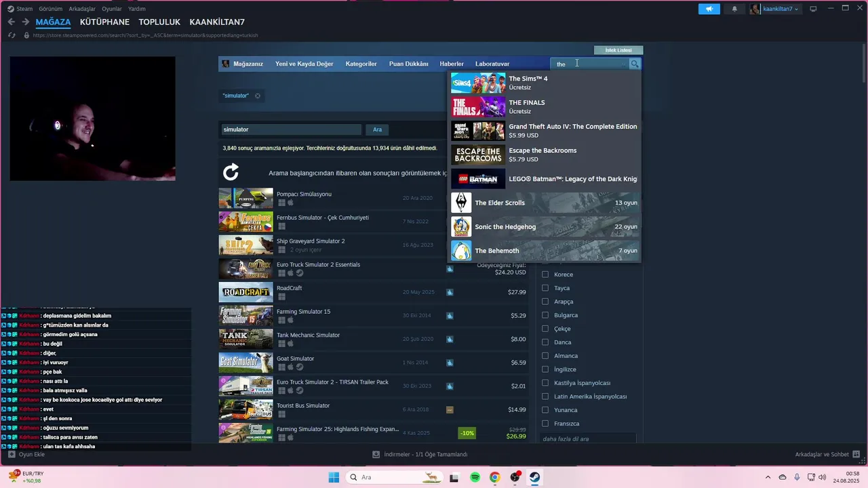This screenshot has width=868, height=488.
Task: Open the Haberler link
Action: tap(452, 64)
